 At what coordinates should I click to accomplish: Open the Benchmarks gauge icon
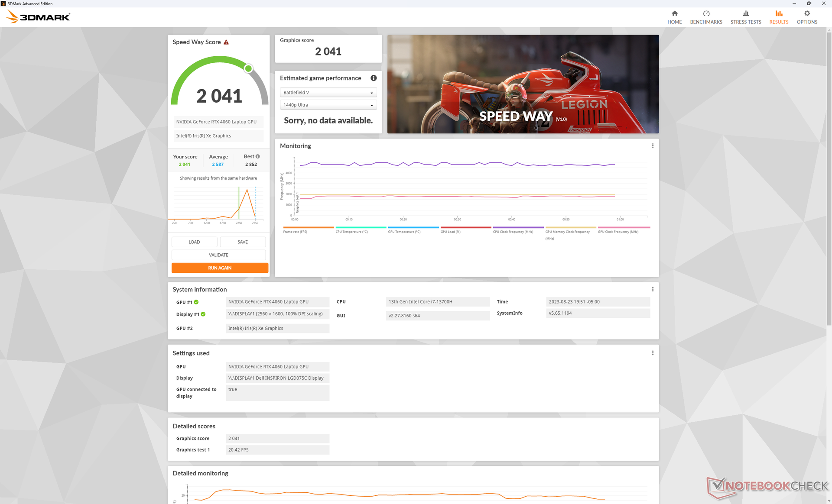point(706,13)
